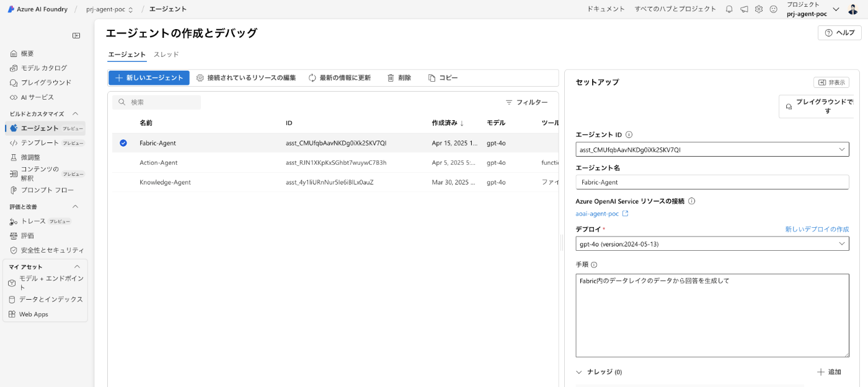The width and height of the screenshot is (868, 387).
Task: Click the モデル column header
Action: click(495, 123)
